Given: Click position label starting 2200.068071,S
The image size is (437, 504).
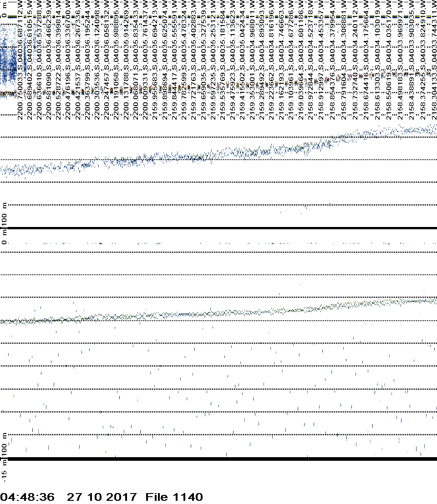Looking at the screenshot, I should pyautogui.click(x=136, y=60).
